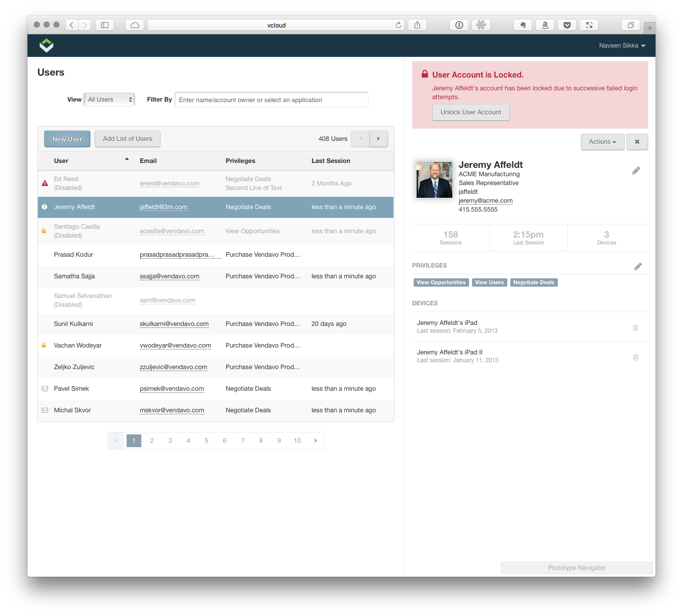Click the red warning icon beside Ed Reed
683x616 pixels.
coord(45,184)
